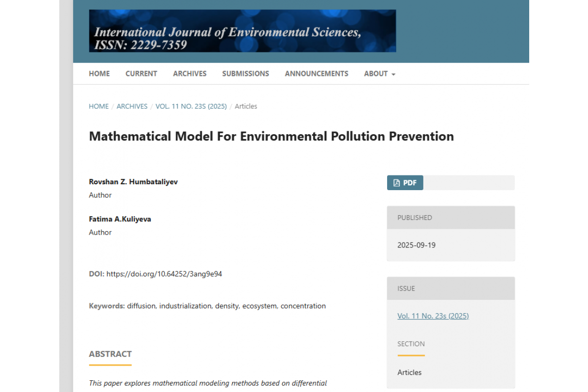The height and width of the screenshot is (392, 588).
Task: Click the ABSTRACT section heading
Action: coord(110,354)
